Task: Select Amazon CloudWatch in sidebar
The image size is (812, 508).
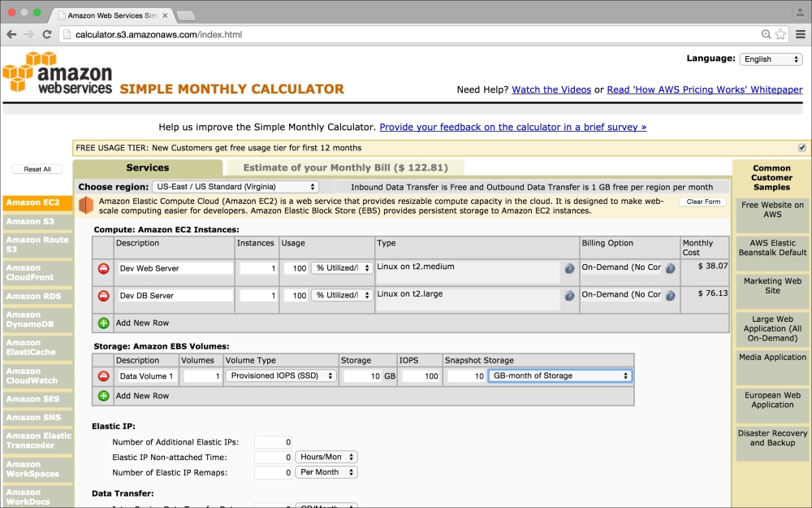Action: click(37, 376)
